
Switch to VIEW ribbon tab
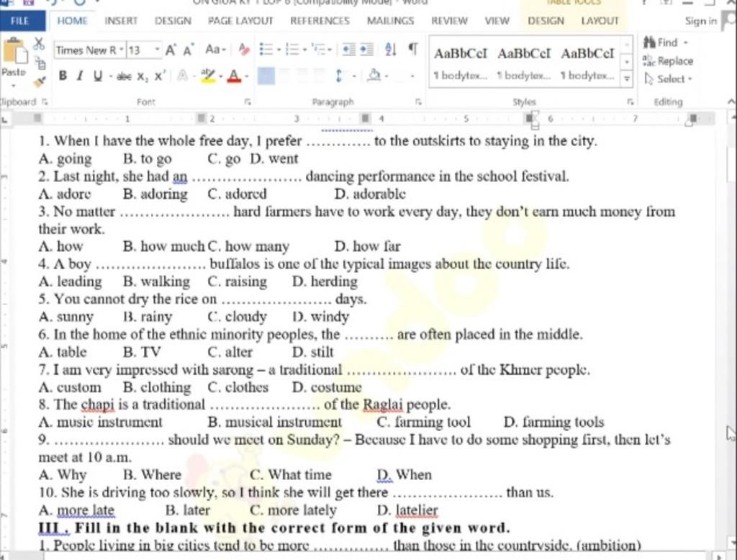pos(497,21)
